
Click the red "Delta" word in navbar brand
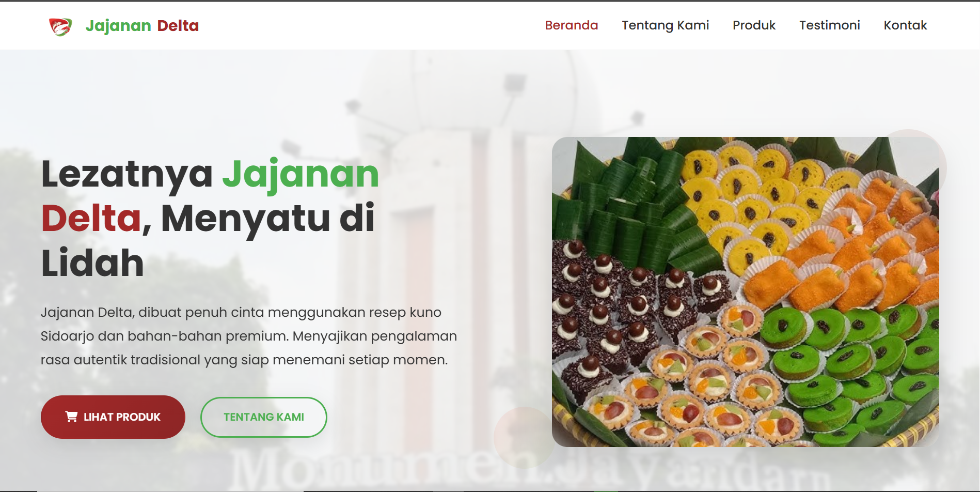(178, 25)
